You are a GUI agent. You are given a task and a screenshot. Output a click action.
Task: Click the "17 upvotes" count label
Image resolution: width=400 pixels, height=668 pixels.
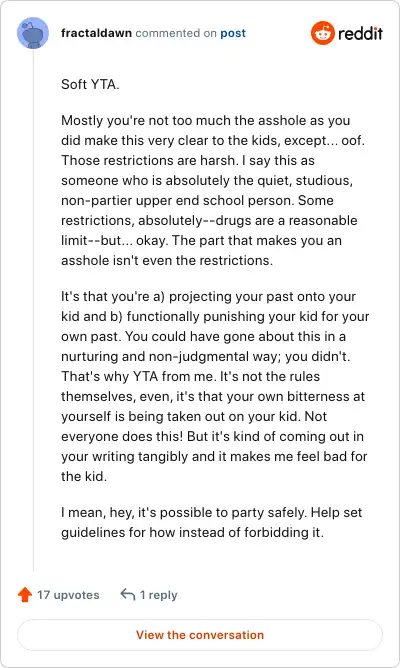pyautogui.click(x=68, y=595)
